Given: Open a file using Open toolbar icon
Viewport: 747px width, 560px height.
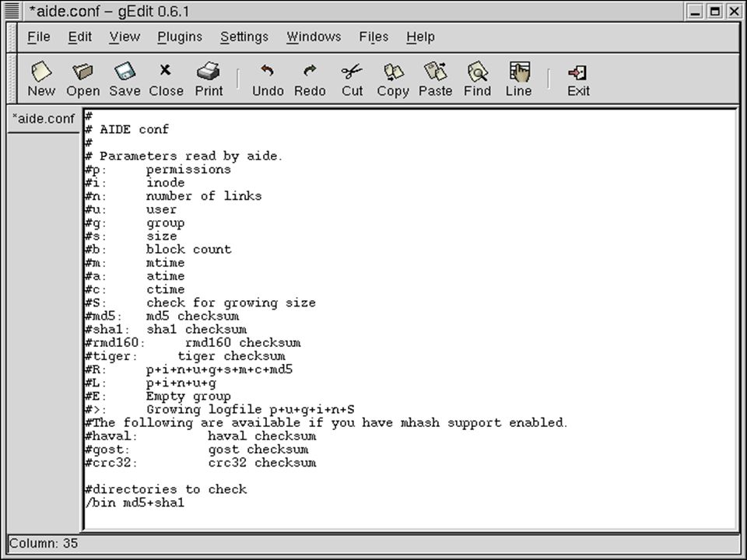Looking at the screenshot, I should tap(83, 79).
